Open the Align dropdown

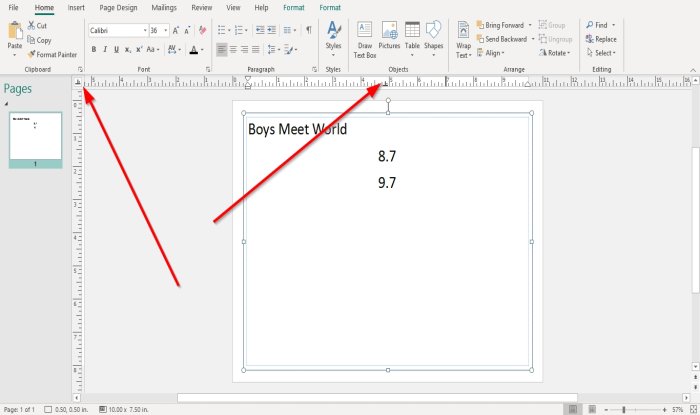click(x=491, y=53)
